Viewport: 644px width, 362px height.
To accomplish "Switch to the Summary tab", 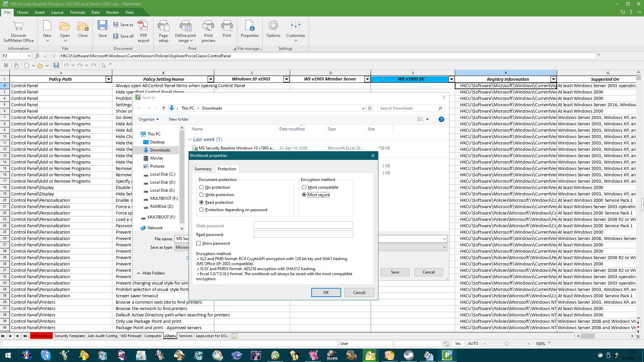I will click(x=203, y=169).
